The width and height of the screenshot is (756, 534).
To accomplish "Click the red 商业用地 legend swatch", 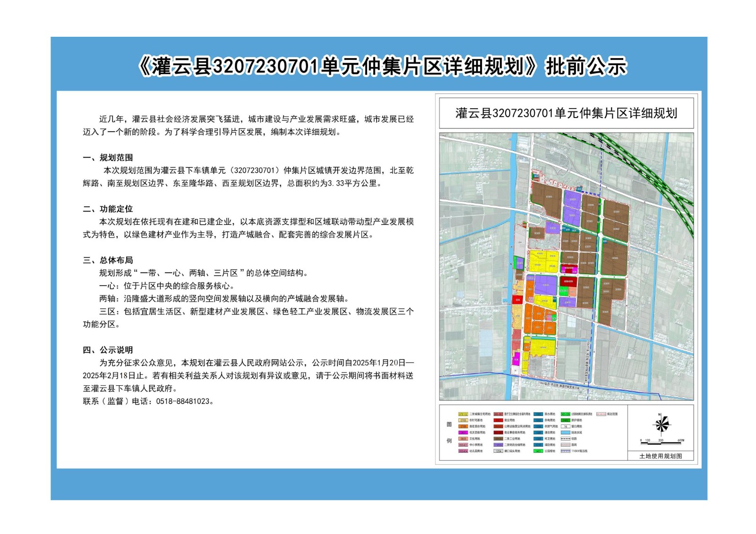I will (498, 420).
